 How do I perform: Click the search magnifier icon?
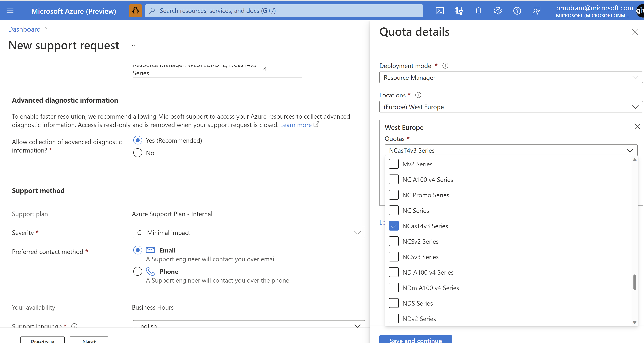point(152,11)
